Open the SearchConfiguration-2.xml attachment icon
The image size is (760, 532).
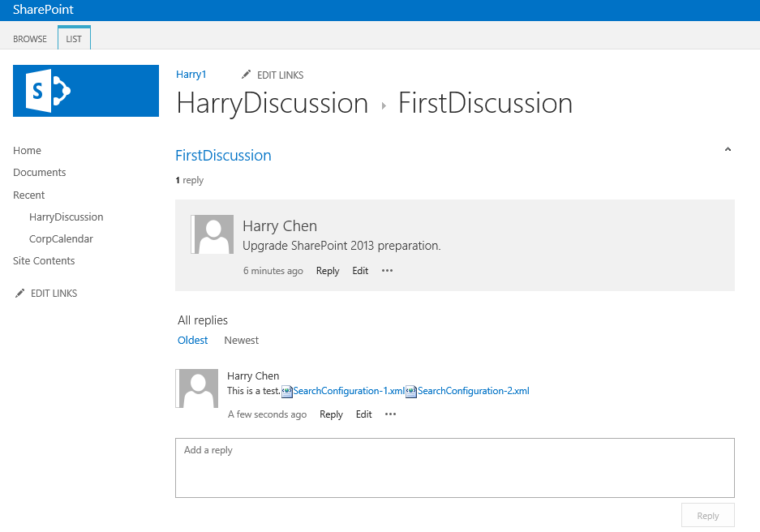tap(413, 391)
